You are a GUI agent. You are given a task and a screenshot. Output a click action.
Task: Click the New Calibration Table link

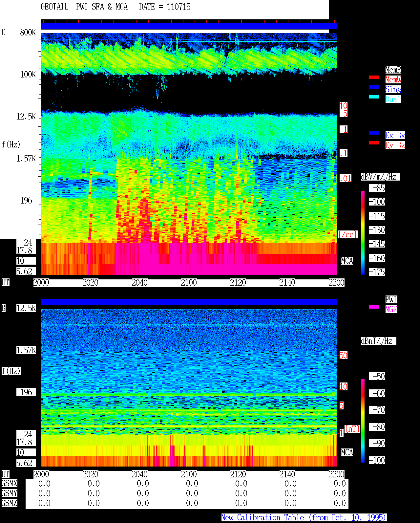pyautogui.click(x=304, y=518)
